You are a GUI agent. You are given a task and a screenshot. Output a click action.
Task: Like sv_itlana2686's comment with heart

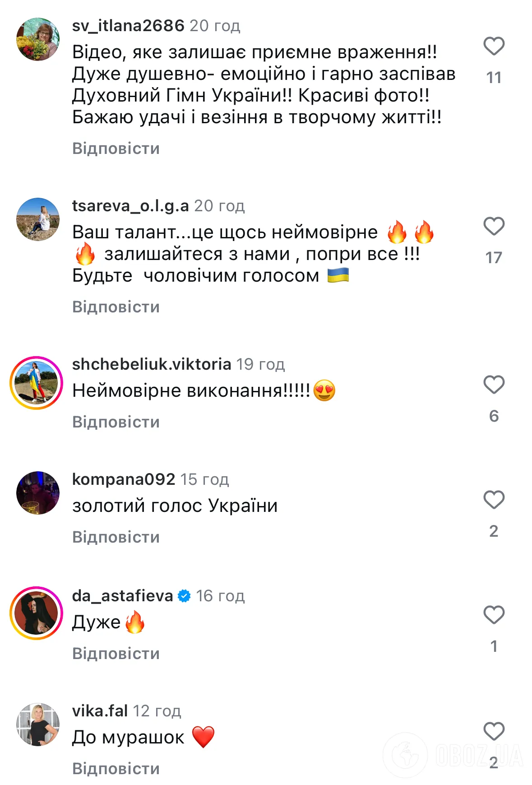[494, 46]
